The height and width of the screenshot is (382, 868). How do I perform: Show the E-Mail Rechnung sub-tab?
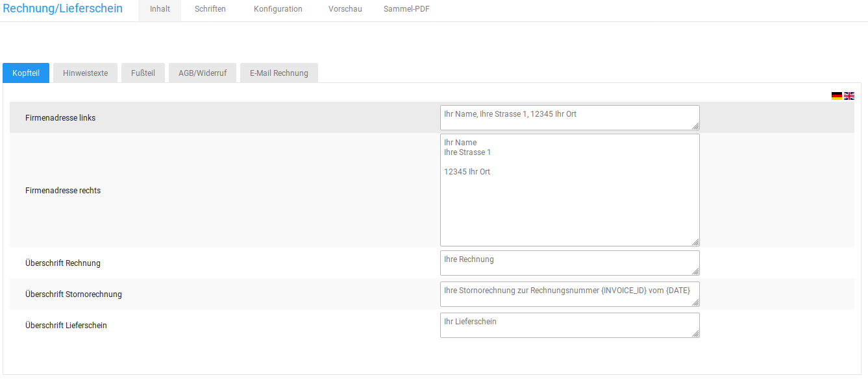[279, 73]
